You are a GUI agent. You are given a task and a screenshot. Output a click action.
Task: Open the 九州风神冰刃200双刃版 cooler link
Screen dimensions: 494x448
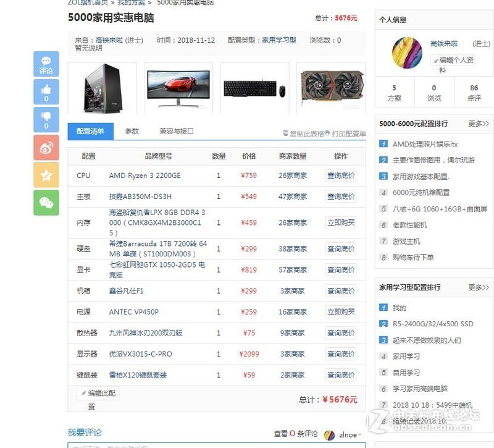[146, 333]
